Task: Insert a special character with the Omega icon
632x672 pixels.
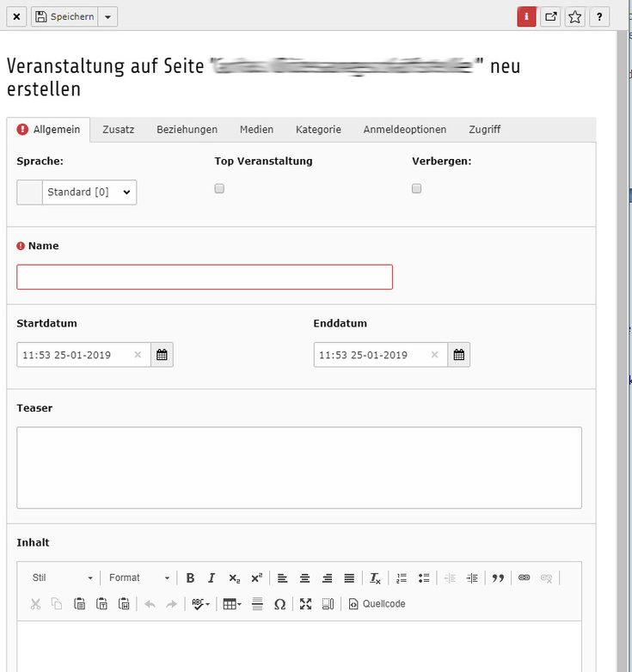Action: (279, 604)
